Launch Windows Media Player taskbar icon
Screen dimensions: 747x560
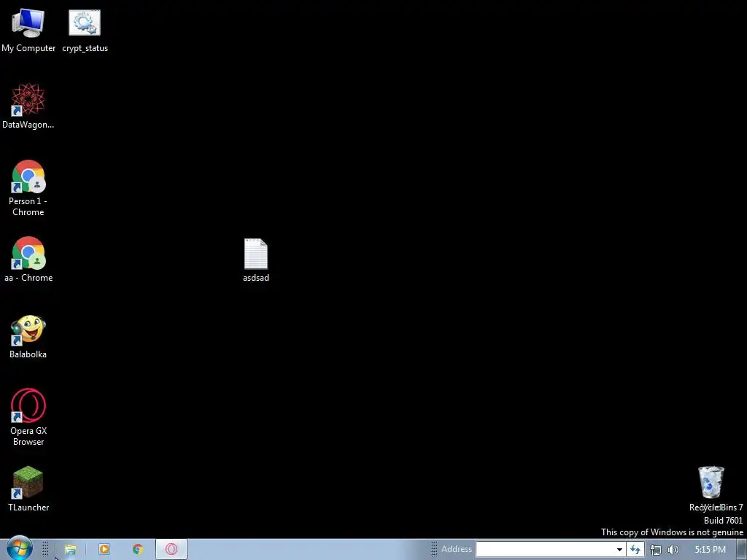(104, 550)
